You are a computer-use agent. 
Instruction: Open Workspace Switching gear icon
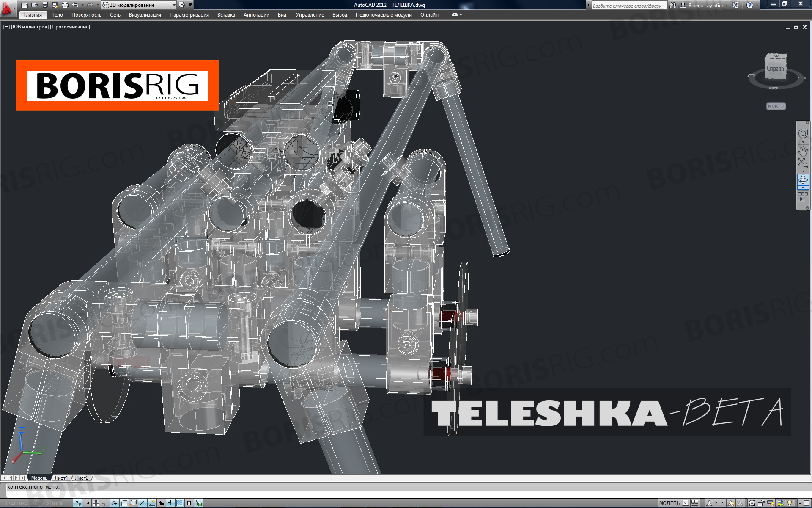click(x=752, y=503)
